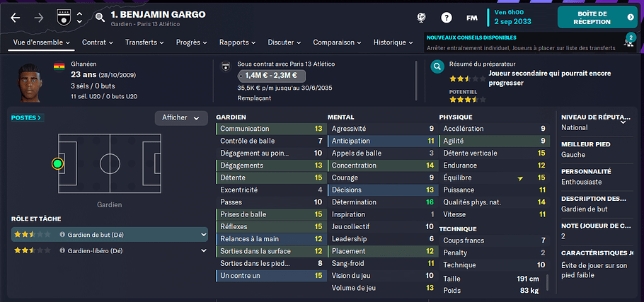Click Benjamin Gargo's face portrait
This screenshot has height=302, width=644.
[x=29, y=83]
